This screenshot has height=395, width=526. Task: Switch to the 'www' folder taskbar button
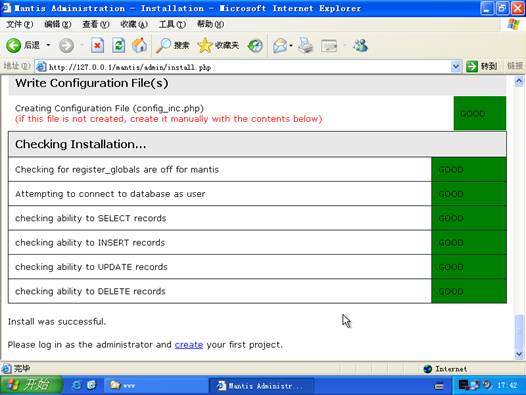(155, 385)
